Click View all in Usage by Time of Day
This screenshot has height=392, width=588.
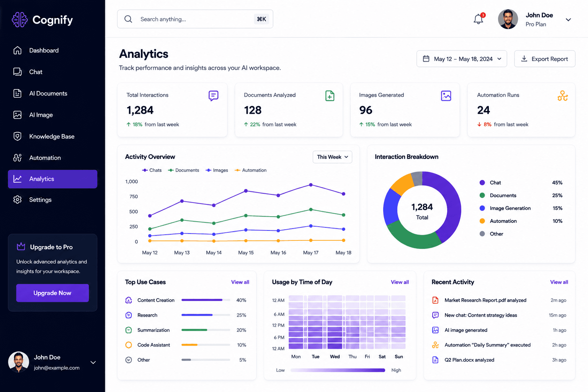[x=400, y=282]
